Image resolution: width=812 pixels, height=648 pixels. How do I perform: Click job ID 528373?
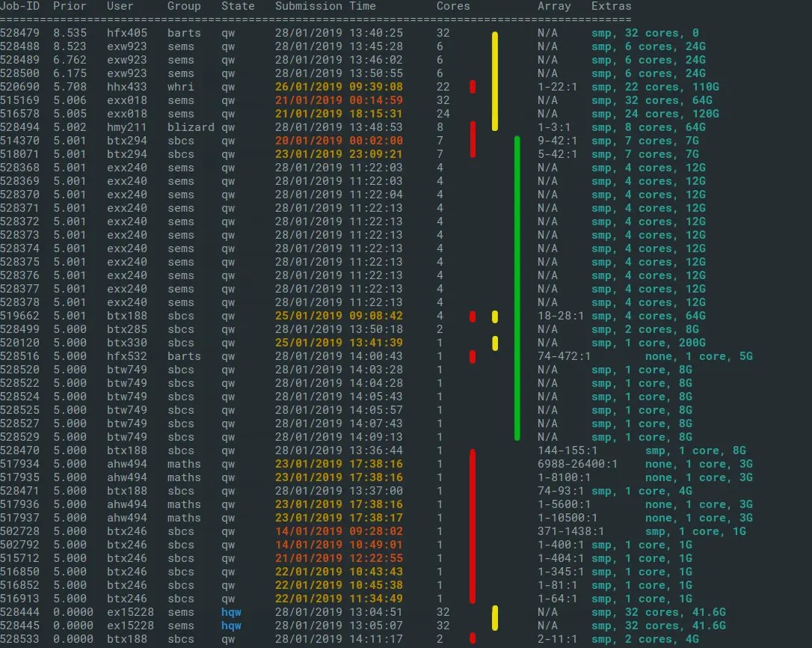pos(19,236)
